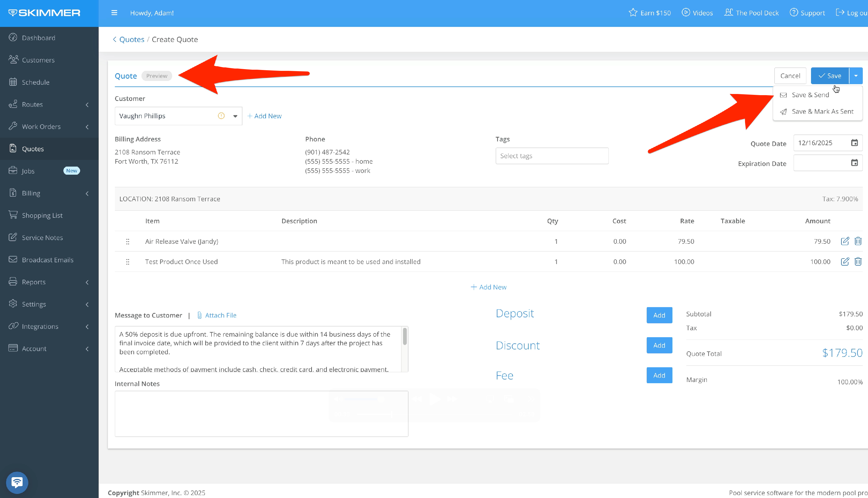Viewport: 868px width, 498px height.
Task: Click the Save button dropdown arrow
Action: click(856, 76)
